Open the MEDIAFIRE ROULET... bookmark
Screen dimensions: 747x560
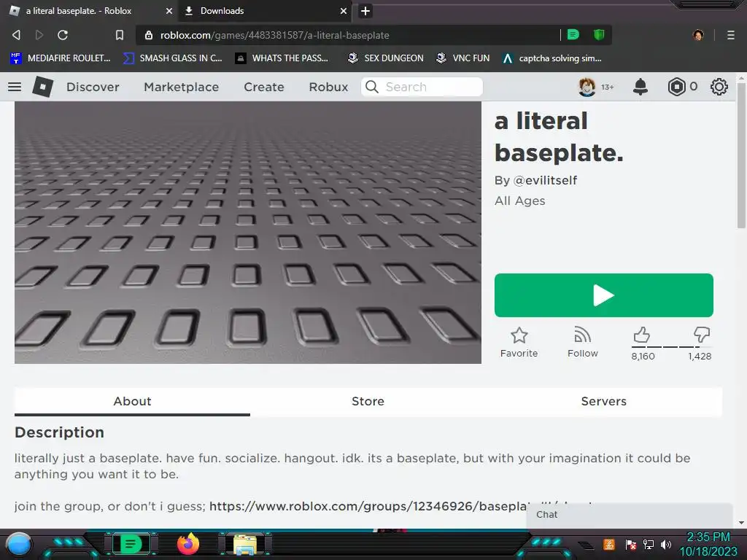click(x=60, y=58)
